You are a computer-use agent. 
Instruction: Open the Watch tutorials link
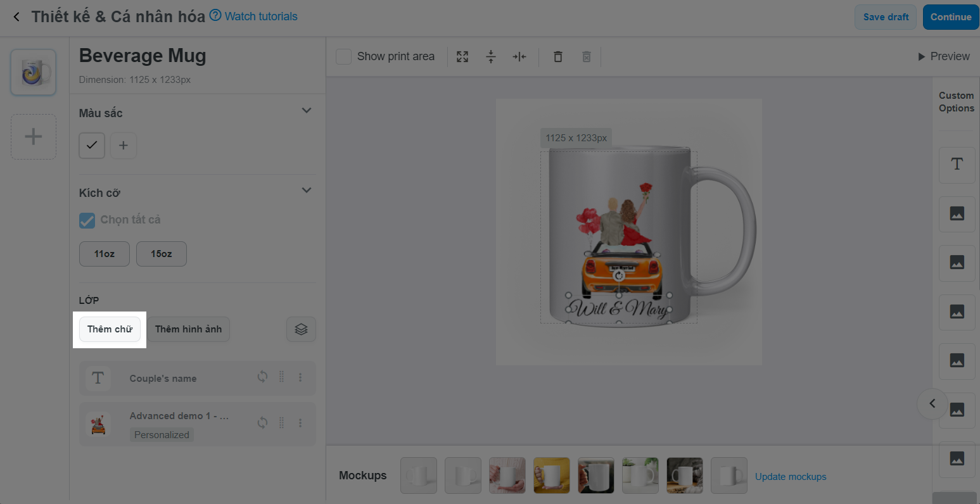coord(253,16)
